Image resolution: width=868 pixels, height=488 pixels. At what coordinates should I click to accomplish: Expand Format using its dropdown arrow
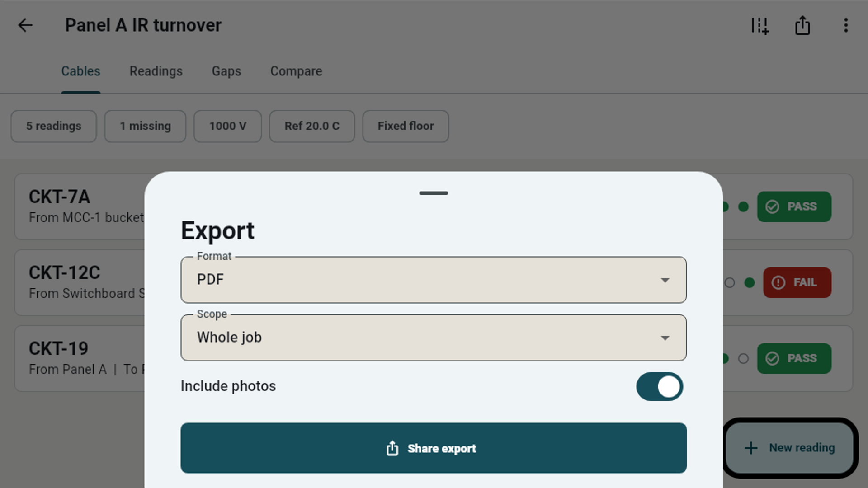pos(665,280)
